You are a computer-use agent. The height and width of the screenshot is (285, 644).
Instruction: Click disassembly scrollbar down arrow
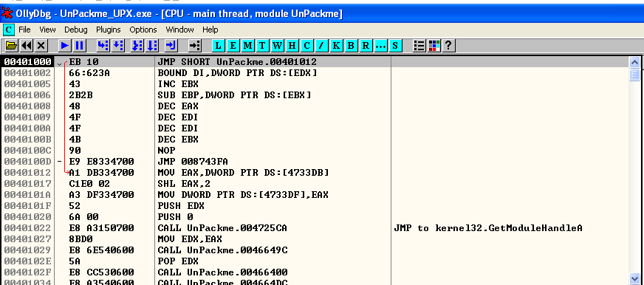click(634, 278)
